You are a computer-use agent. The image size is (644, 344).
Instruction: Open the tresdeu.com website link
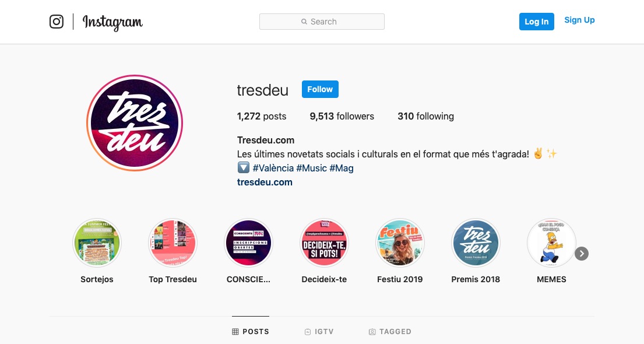click(265, 182)
